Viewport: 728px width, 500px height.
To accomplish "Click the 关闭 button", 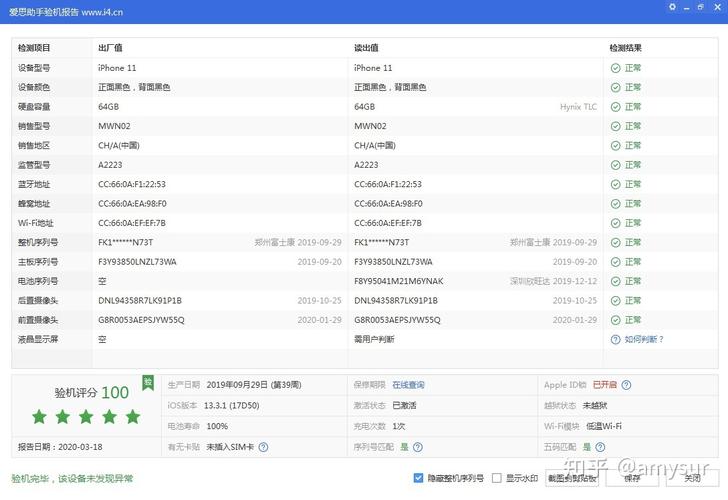I will (x=692, y=478).
